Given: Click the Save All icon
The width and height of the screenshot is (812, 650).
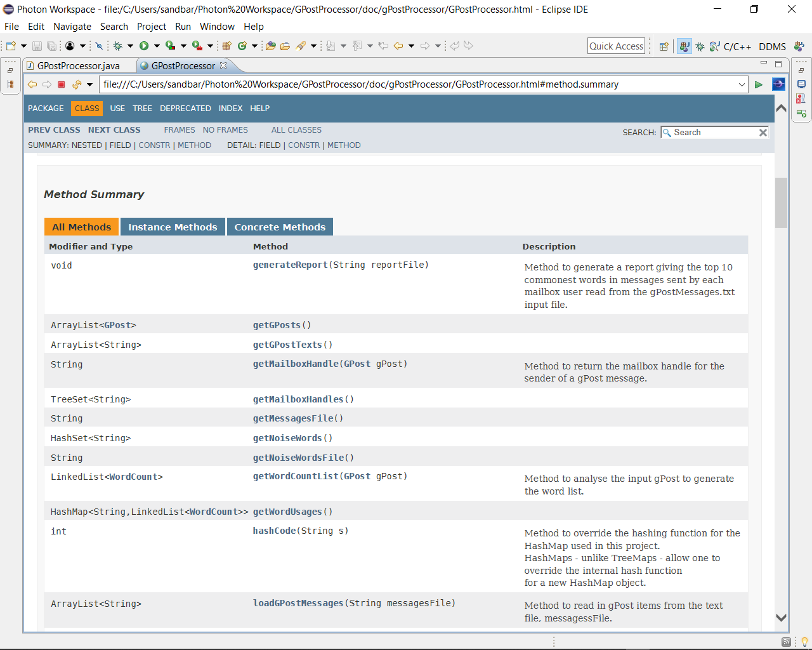Looking at the screenshot, I should 51,46.
